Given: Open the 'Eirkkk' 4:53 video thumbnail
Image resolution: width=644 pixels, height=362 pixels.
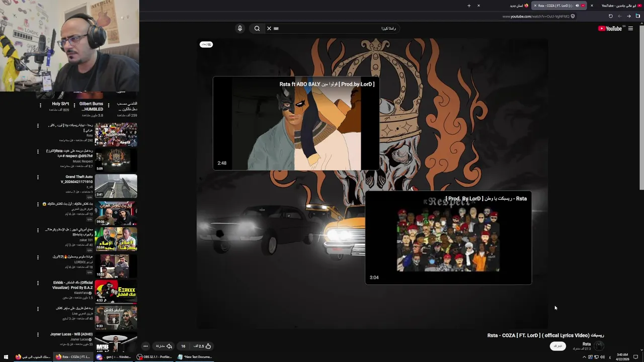Looking at the screenshot, I should (116, 292).
